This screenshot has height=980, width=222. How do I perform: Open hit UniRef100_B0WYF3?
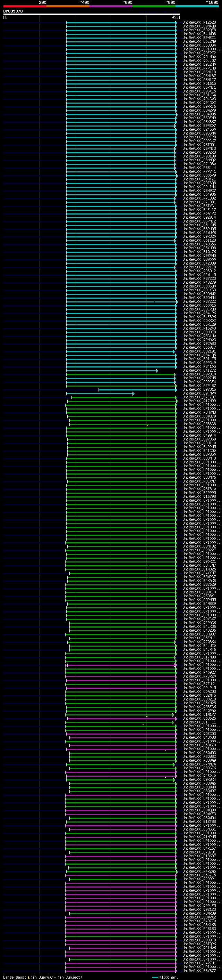[199, 814]
